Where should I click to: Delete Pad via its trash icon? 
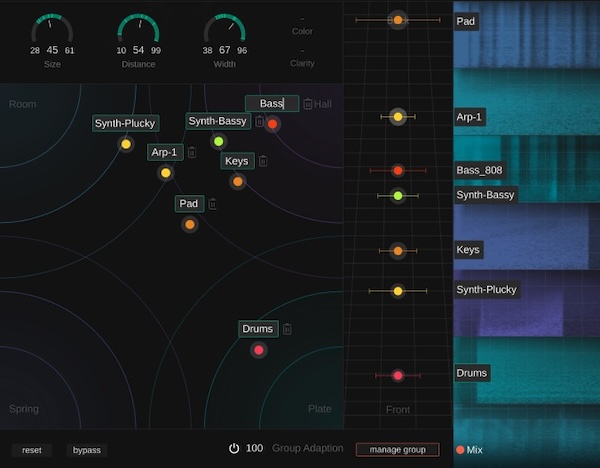coord(213,204)
